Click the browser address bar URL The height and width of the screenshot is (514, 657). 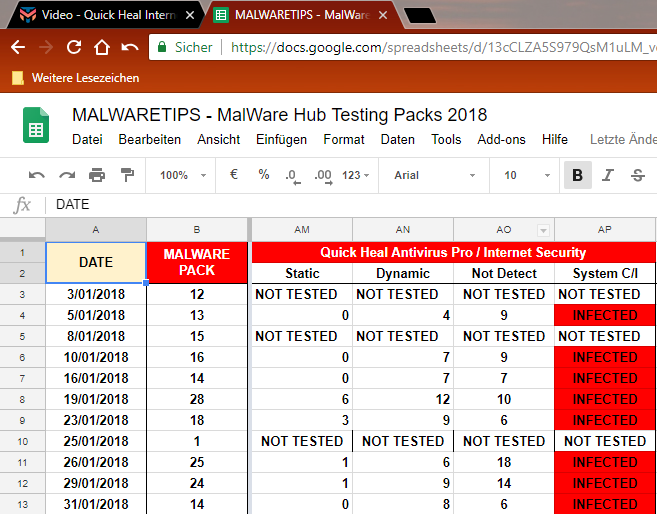pos(443,47)
